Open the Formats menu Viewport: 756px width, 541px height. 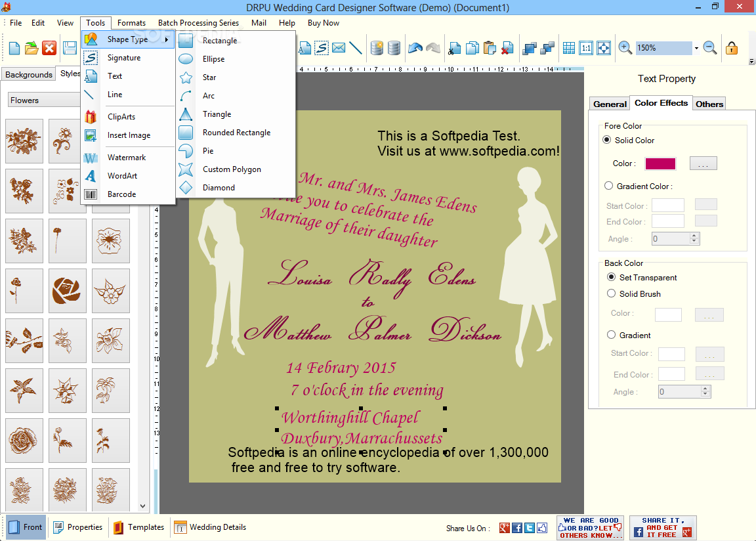[131, 23]
